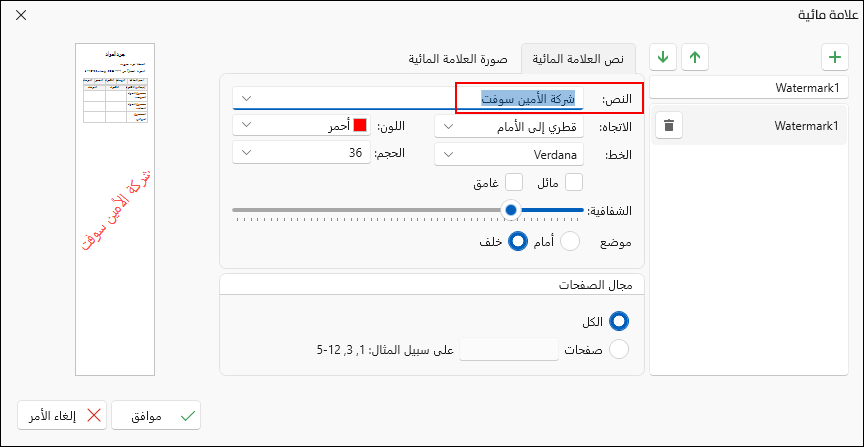Add a new watermark with plus icon

coord(835,57)
